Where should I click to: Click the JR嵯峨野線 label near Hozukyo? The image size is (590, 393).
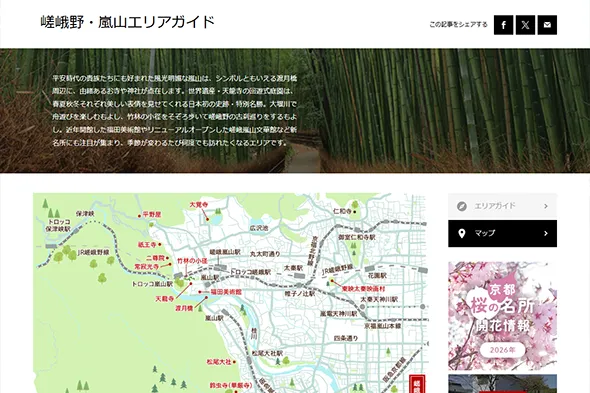[x=93, y=252]
